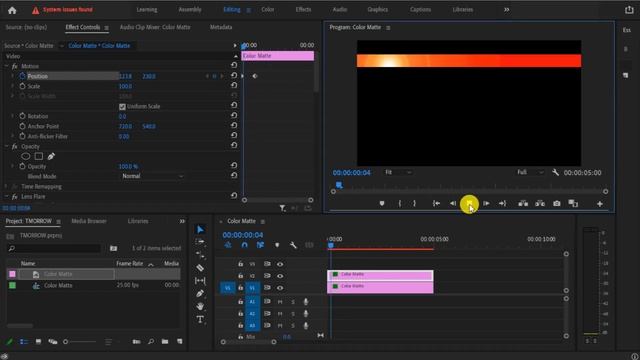
Task: Toggle Scale animation stopwatch
Action: click(22, 86)
